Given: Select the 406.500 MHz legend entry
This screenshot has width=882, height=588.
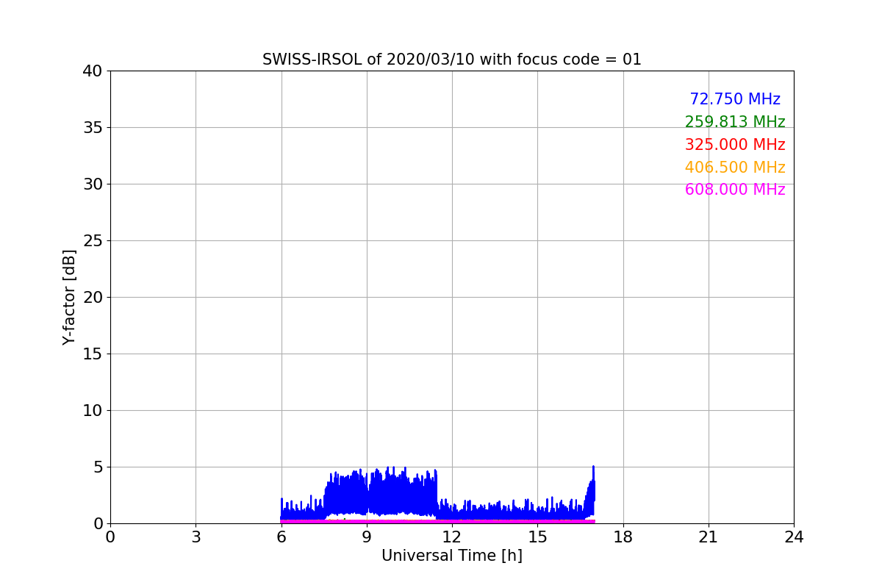Looking at the screenshot, I should coord(735,168).
